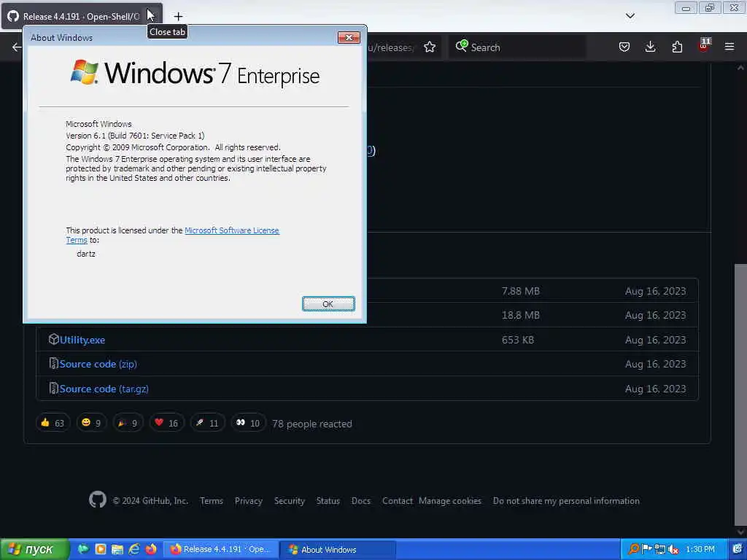Toggle eyes reaction 10
Screen dimensions: 747x560
[248, 423]
